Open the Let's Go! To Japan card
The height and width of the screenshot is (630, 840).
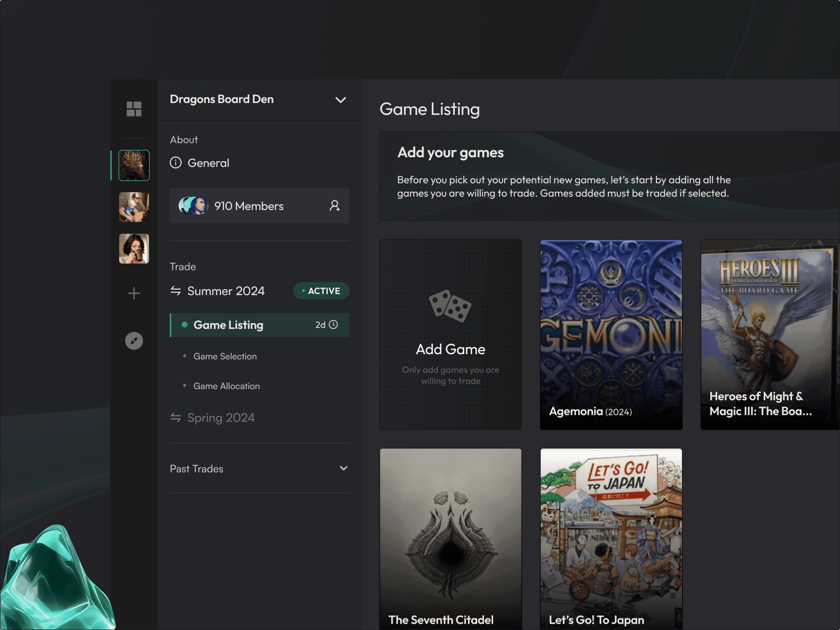coord(611,539)
